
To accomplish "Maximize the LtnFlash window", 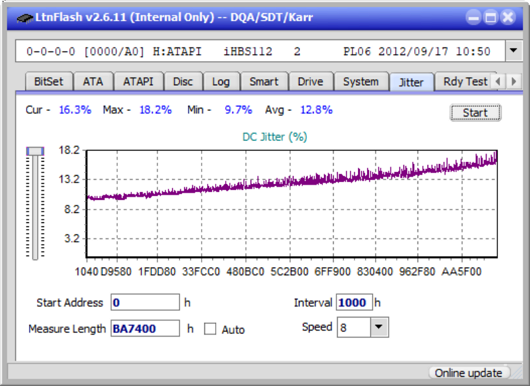I will (491, 17).
